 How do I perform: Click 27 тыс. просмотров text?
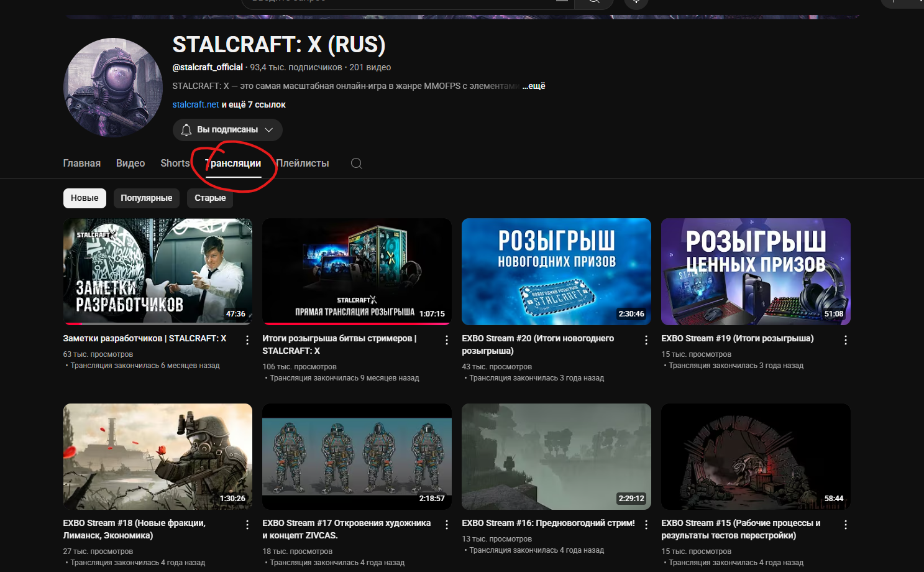pyautogui.click(x=98, y=551)
